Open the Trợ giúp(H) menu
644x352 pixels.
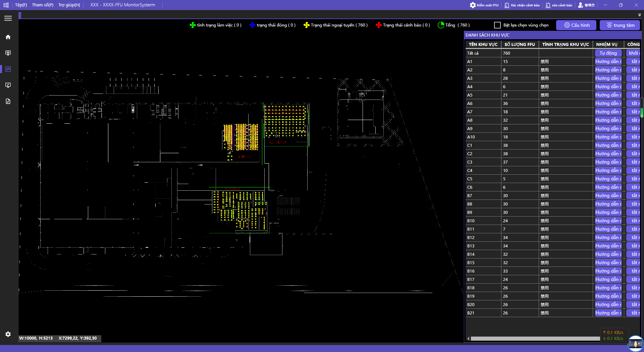(x=69, y=5)
